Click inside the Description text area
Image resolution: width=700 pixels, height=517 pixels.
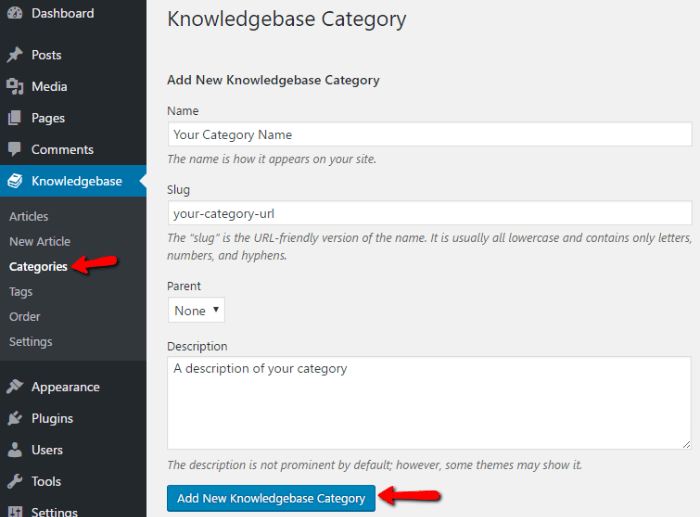[x=429, y=403]
